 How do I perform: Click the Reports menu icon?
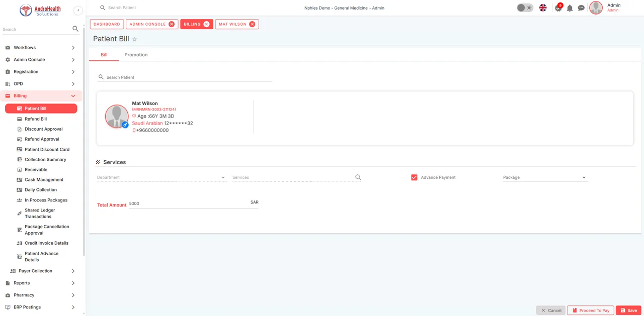[x=8, y=283]
